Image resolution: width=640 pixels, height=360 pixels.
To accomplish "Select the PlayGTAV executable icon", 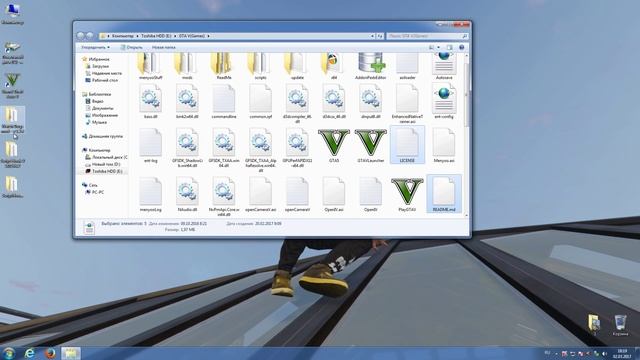I will (407, 194).
